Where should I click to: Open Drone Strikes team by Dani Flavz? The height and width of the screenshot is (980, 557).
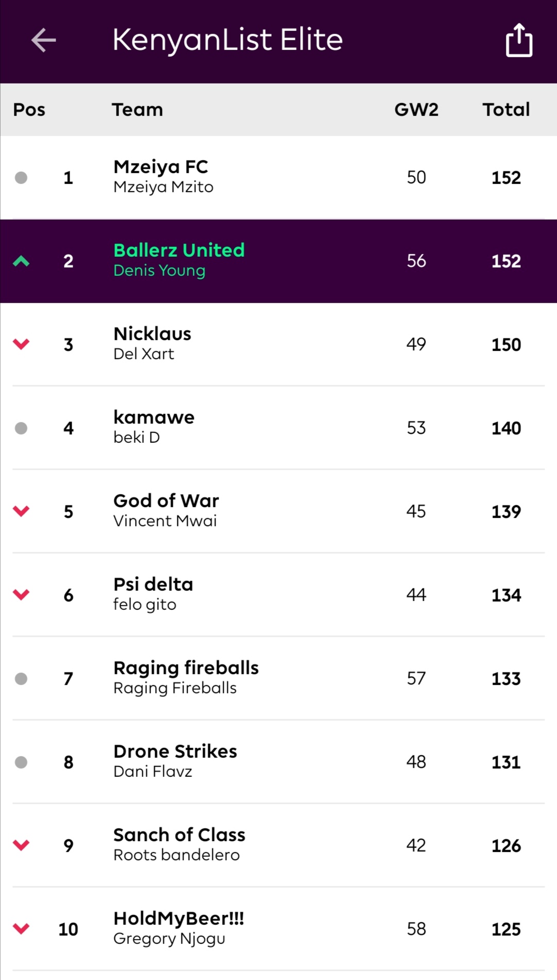(278, 762)
